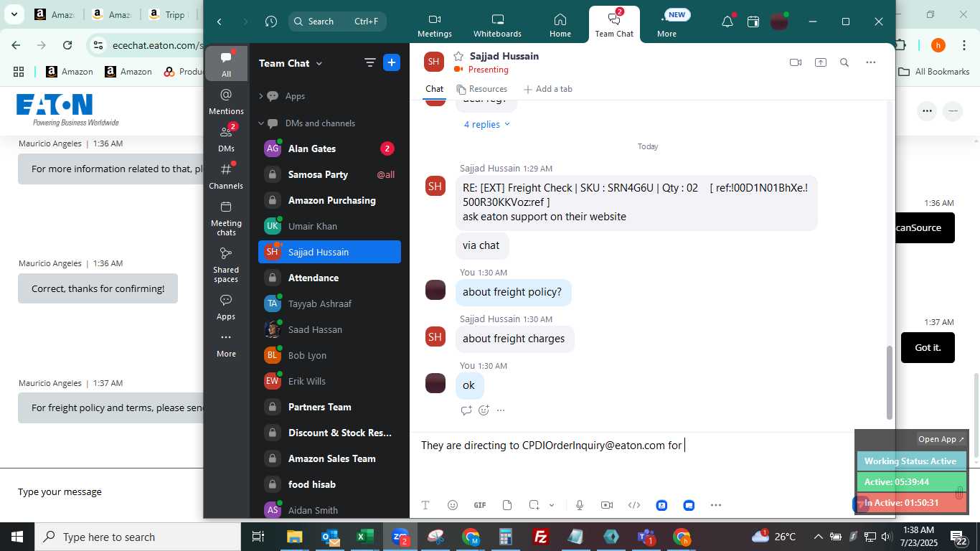Open Outlook from the taskbar
Image resolution: width=980 pixels, height=551 pixels.
[x=330, y=537]
